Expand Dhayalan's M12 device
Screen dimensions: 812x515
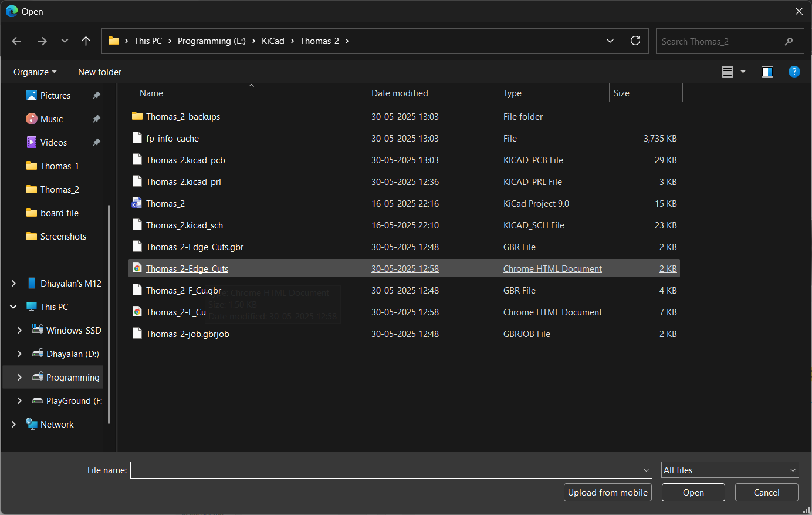point(13,283)
